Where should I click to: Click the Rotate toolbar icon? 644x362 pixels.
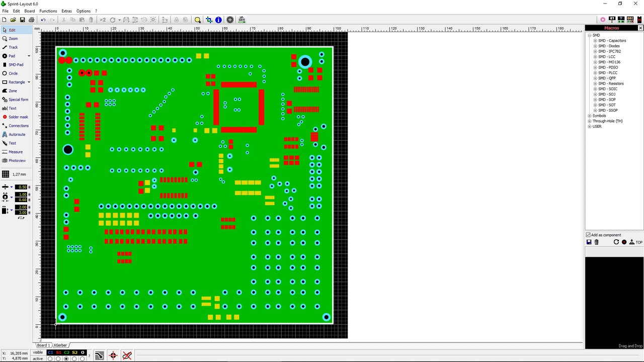113,20
